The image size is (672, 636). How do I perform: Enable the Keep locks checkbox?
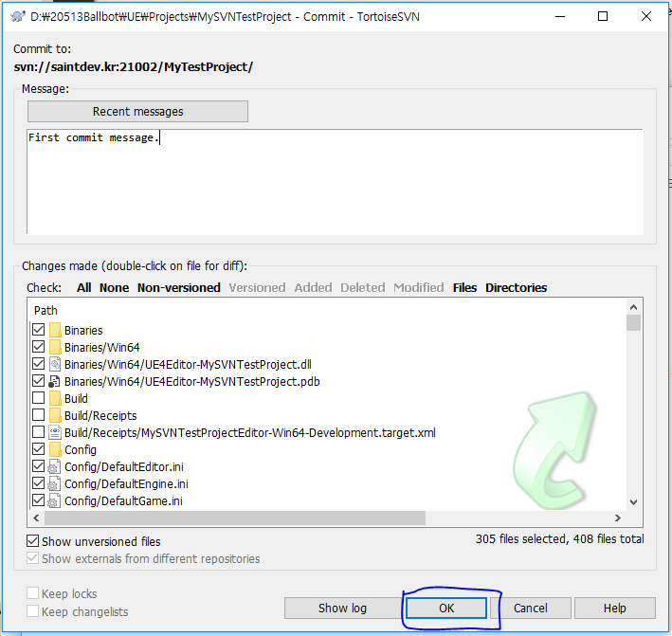[x=32, y=593]
